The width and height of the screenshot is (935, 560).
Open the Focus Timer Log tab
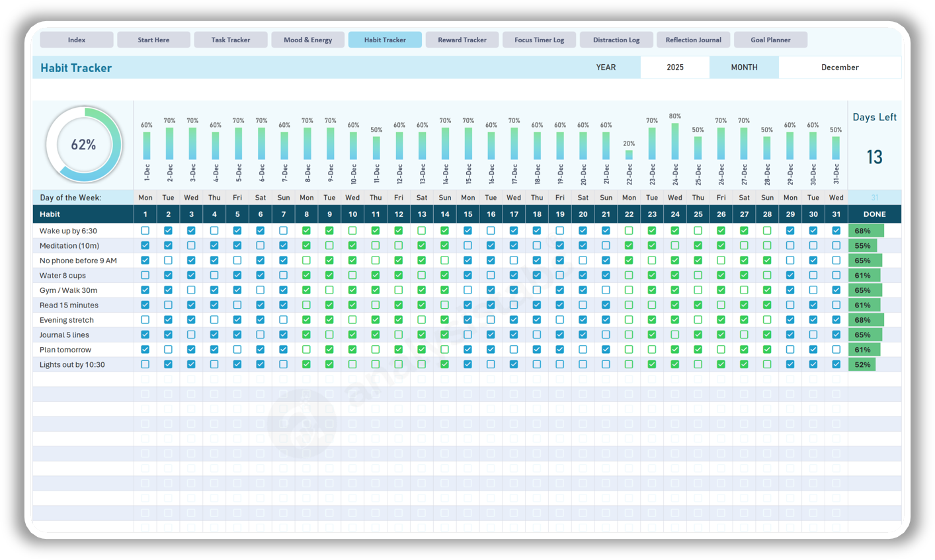pos(539,40)
